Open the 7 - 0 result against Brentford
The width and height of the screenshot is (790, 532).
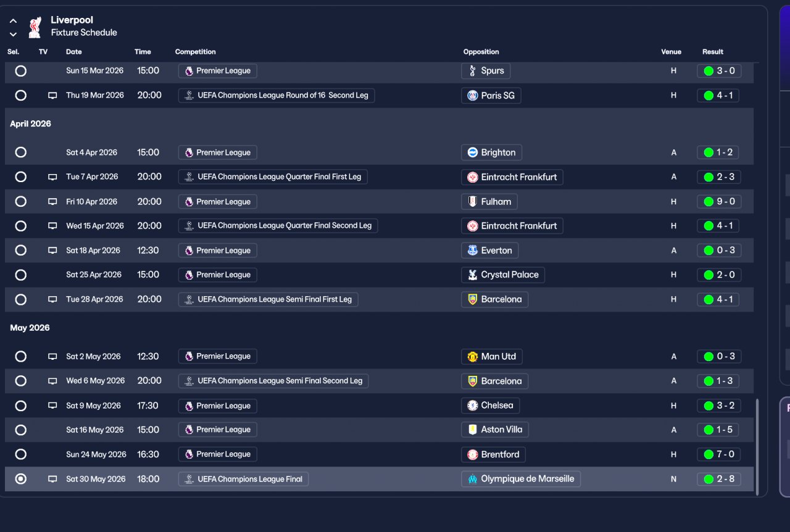pyautogui.click(x=718, y=455)
